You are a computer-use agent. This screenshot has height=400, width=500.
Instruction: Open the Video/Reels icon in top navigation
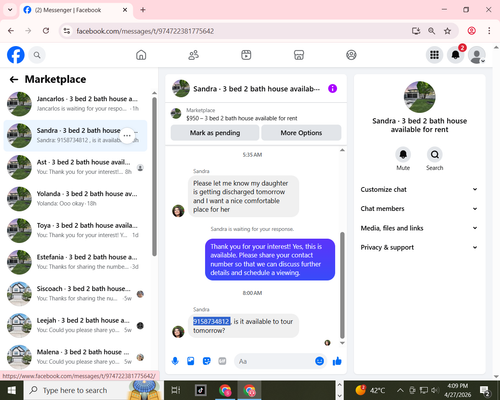[246, 55]
